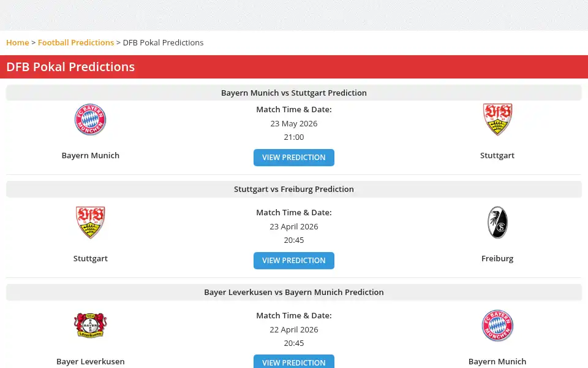This screenshot has height=368, width=588.
Task: Open the Home breadcrumb link
Action: [18, 42]
